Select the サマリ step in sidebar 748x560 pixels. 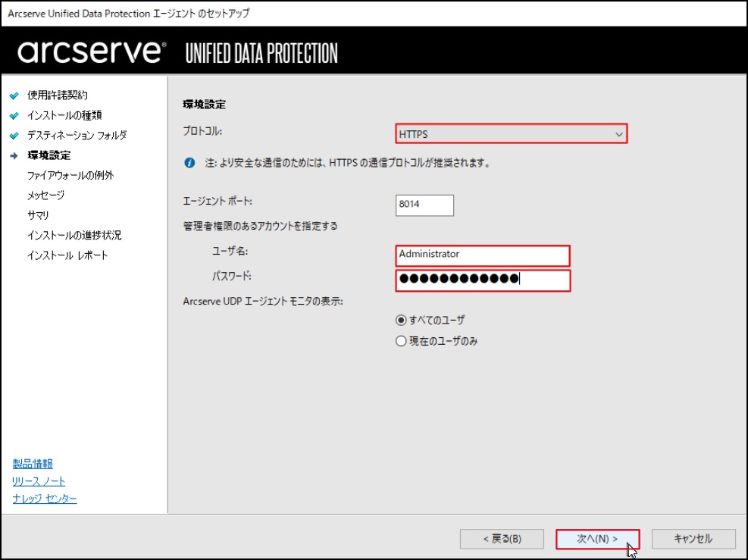pyautogui.click(x=38, y=215)
